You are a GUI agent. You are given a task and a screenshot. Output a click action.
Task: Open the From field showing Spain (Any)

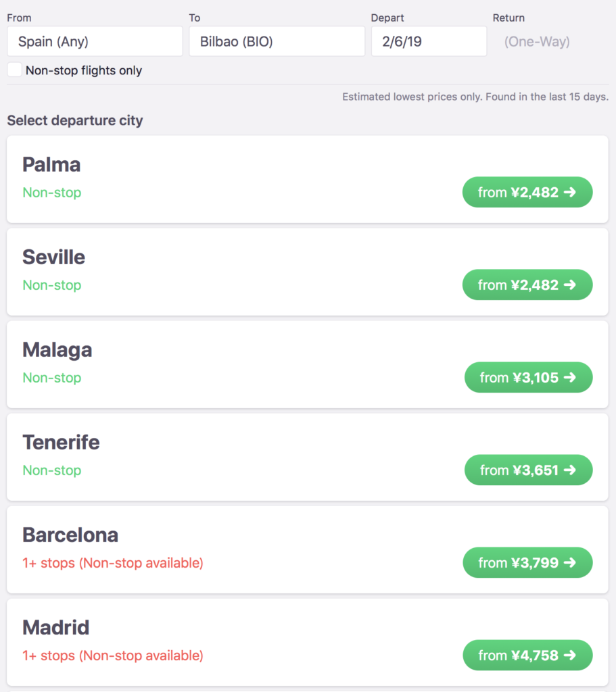[95, 41]
